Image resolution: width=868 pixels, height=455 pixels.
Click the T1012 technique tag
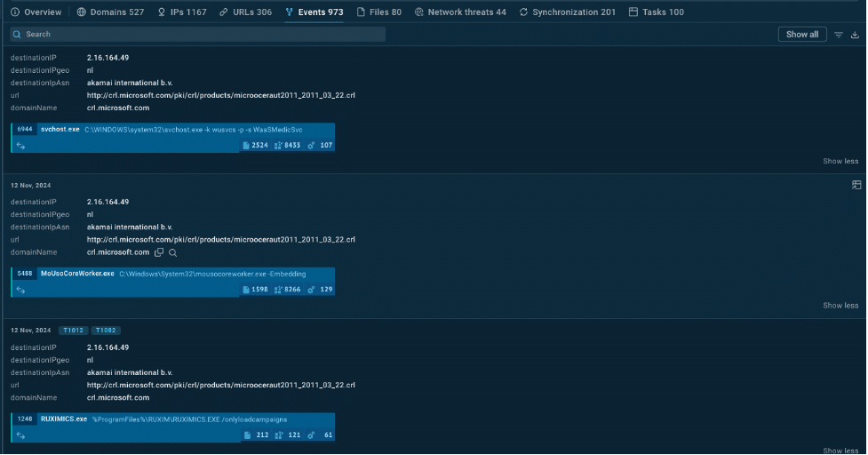(x=72, y=330)
